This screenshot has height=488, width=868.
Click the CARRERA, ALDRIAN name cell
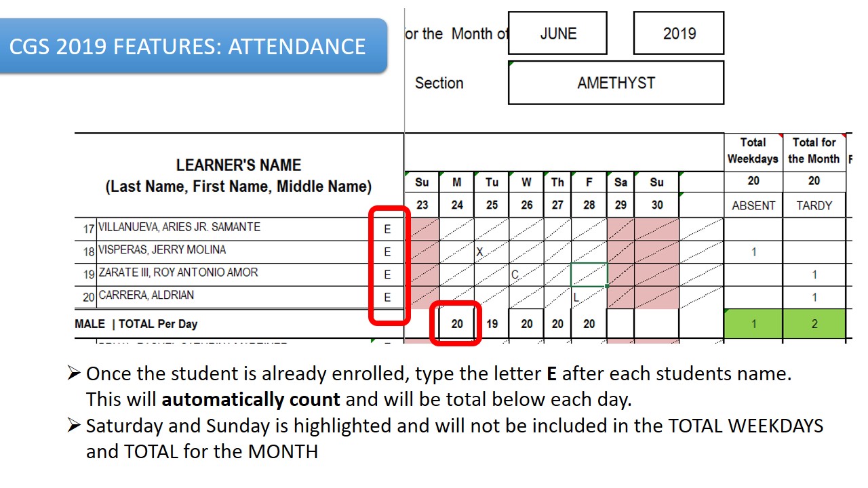point(146,296)
